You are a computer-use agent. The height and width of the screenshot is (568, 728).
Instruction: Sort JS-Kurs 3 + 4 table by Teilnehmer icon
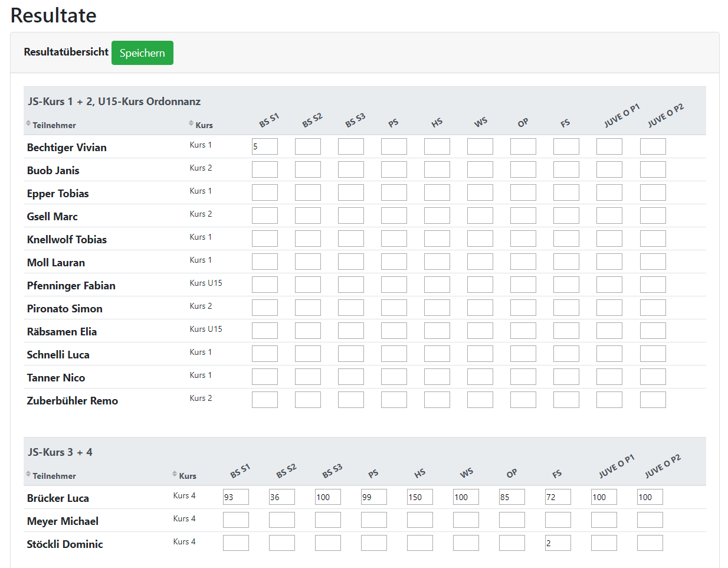coord(28,474)
